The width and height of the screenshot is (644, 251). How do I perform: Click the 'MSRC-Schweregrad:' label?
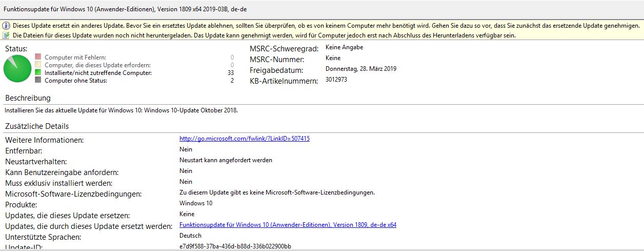pyautogui.click(x=284, y=49)
